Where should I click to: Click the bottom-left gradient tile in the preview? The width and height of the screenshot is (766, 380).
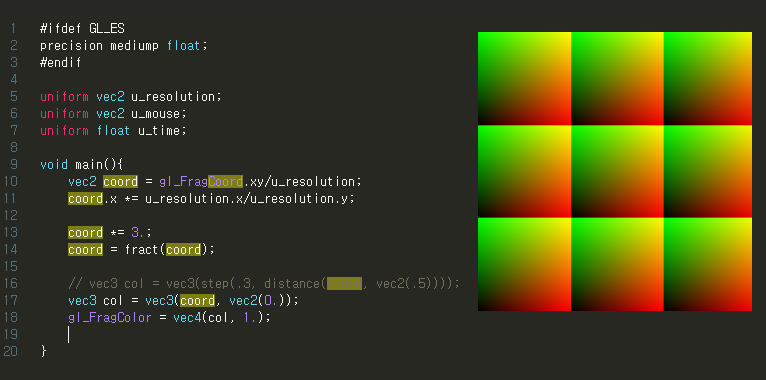coord(525,264)
